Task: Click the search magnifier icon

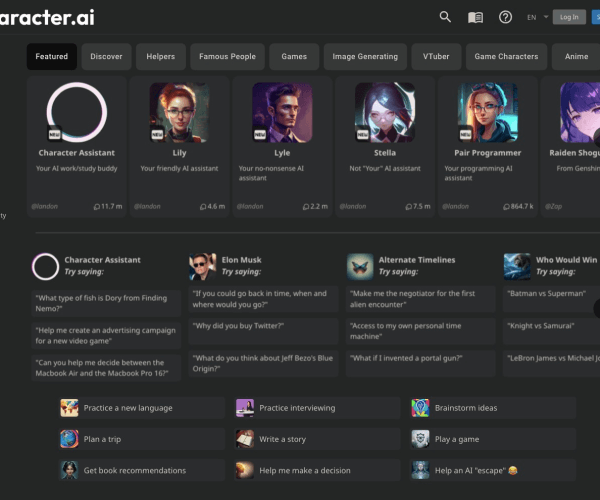Action: pos(445,17)
